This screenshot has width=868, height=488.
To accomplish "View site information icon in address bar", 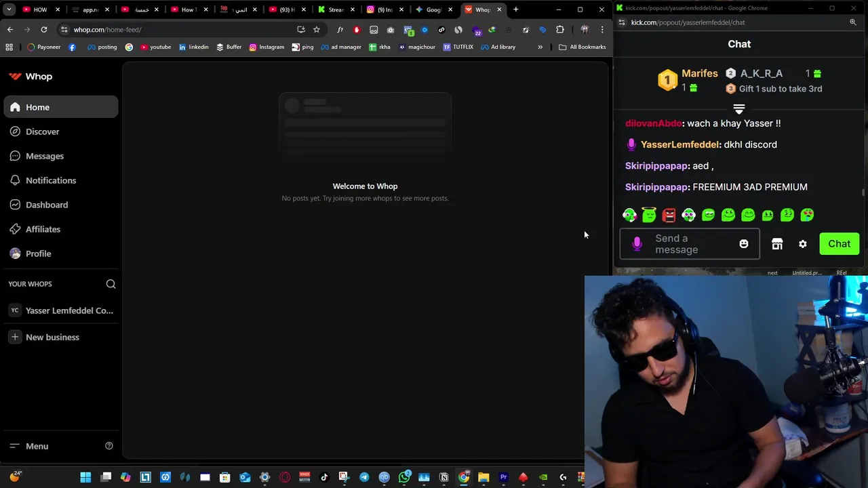I will (64, 30).
